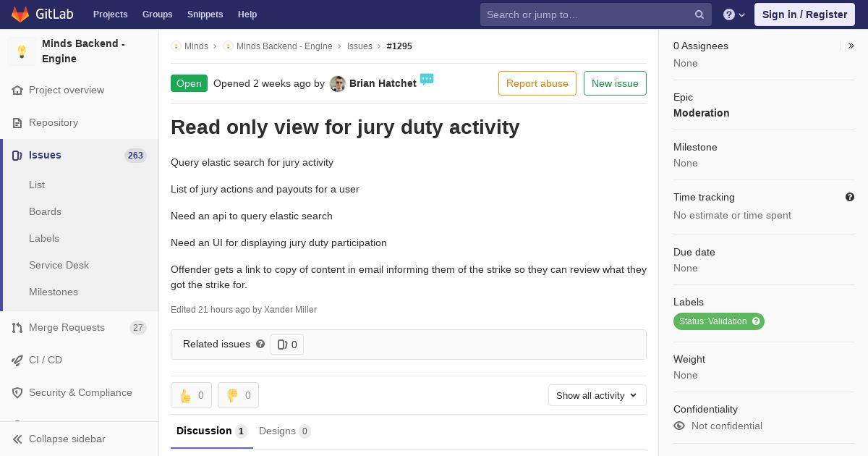Collapse the right sidebar with double chevron
Image resolution: width=868 pixels, height=456 pixels.
coord(851,46)
